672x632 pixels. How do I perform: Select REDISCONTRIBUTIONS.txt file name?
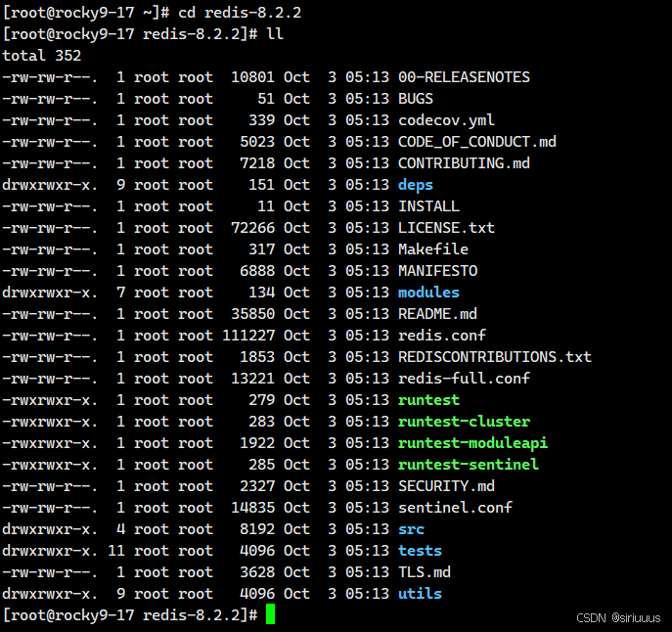495,357
